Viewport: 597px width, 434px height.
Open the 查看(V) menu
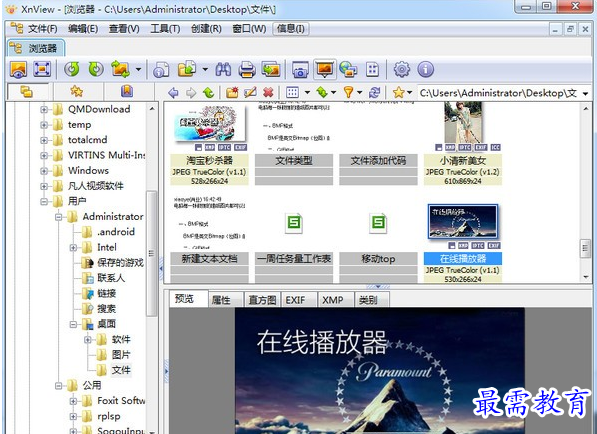click(124, 29)
